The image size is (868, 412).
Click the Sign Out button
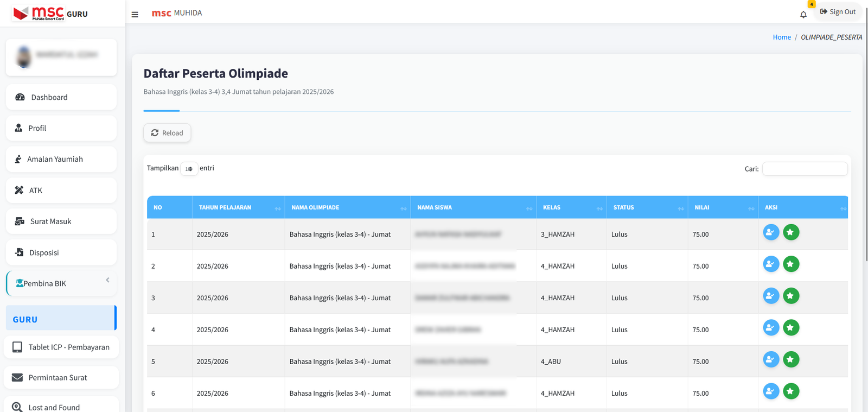[x=838, y=12]
